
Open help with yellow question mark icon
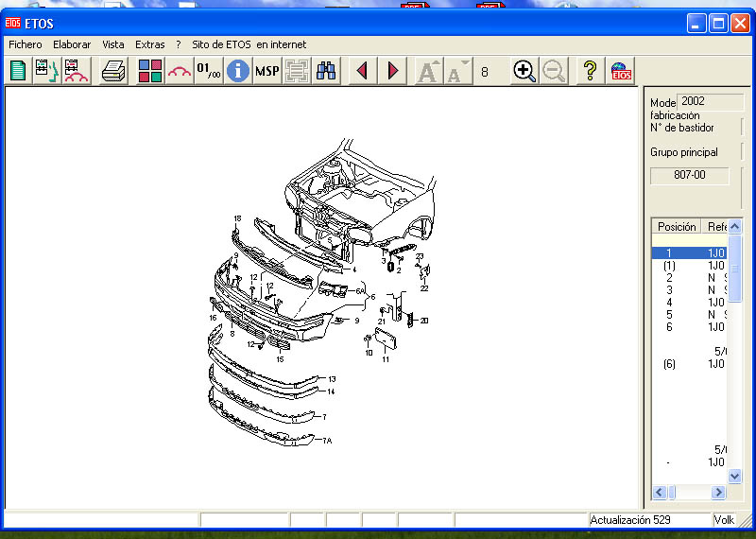tap(590, 71)
